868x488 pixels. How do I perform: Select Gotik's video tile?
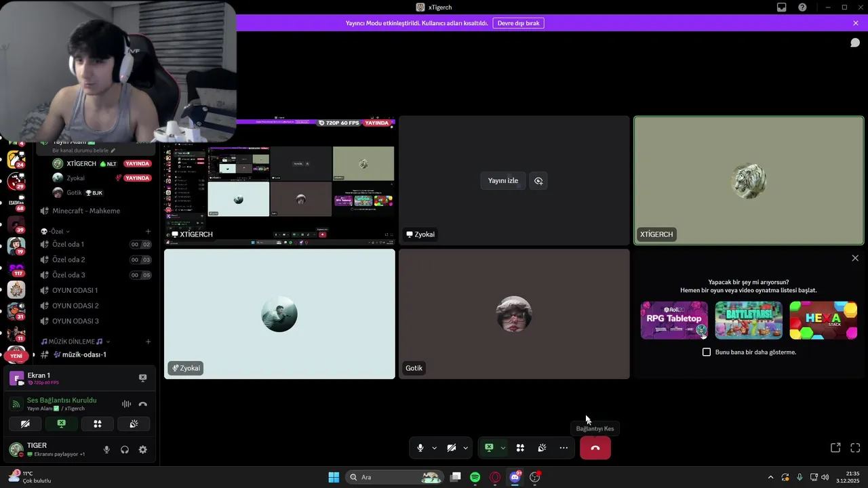(x=514, y=314)
